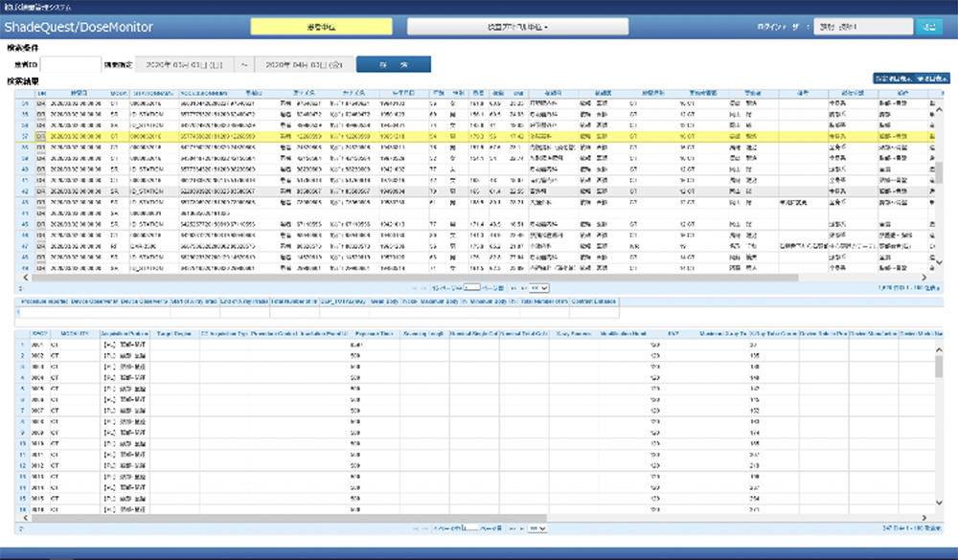
Task: Click the DR icon in results row 44
Action: click(41, 213)
